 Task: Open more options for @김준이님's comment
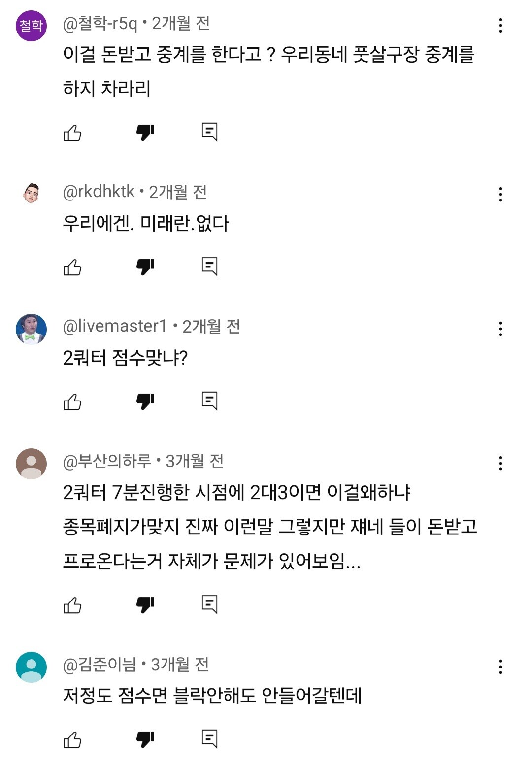(500, 667)
